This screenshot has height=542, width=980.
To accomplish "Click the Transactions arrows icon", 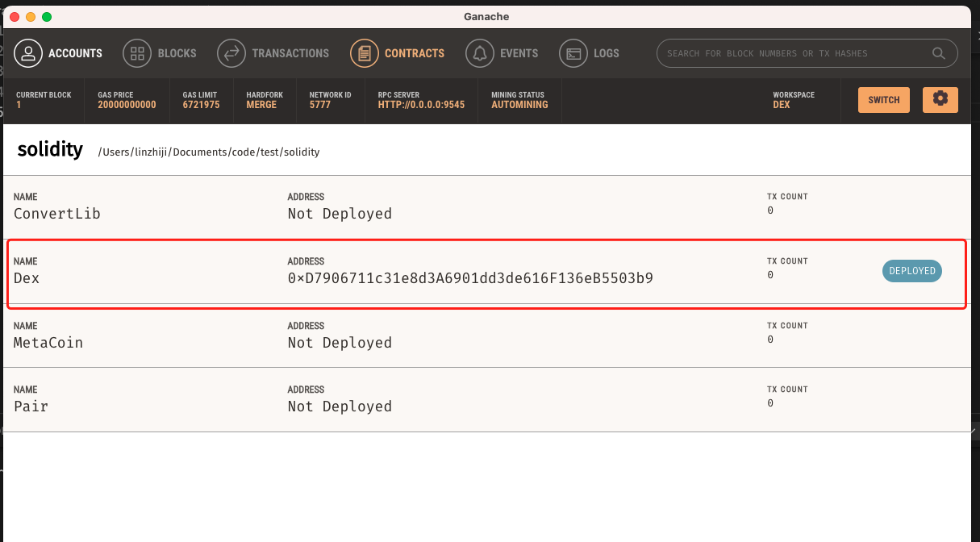I will 231,53.
